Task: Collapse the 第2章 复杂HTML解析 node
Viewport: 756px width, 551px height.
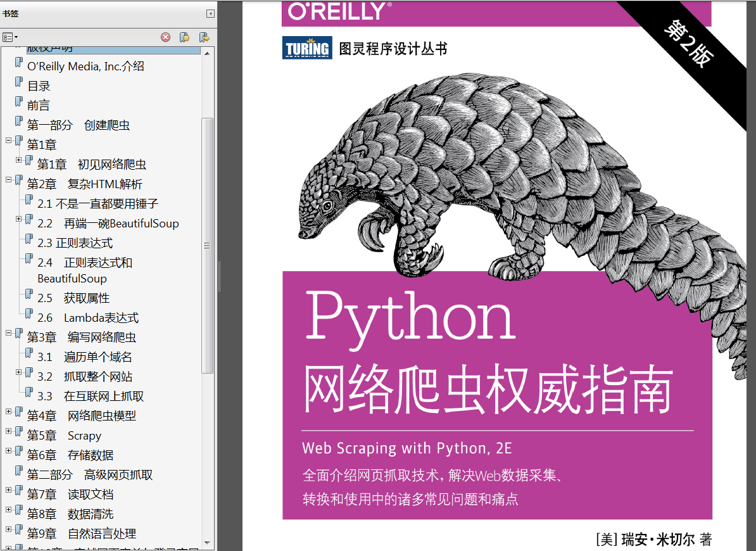Action: tap(8, 179)
